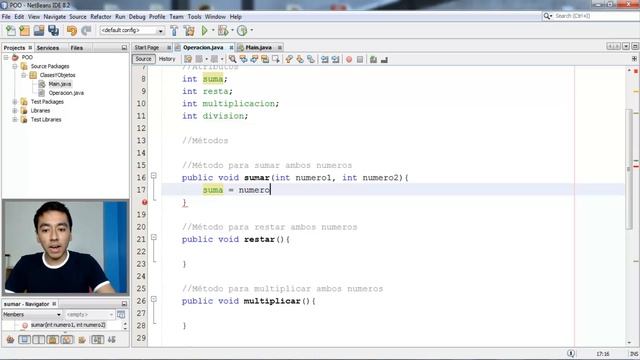Collapse the POO project node
Image resolution: width=640 pixels, height=360 pixels.
point(6,58)
